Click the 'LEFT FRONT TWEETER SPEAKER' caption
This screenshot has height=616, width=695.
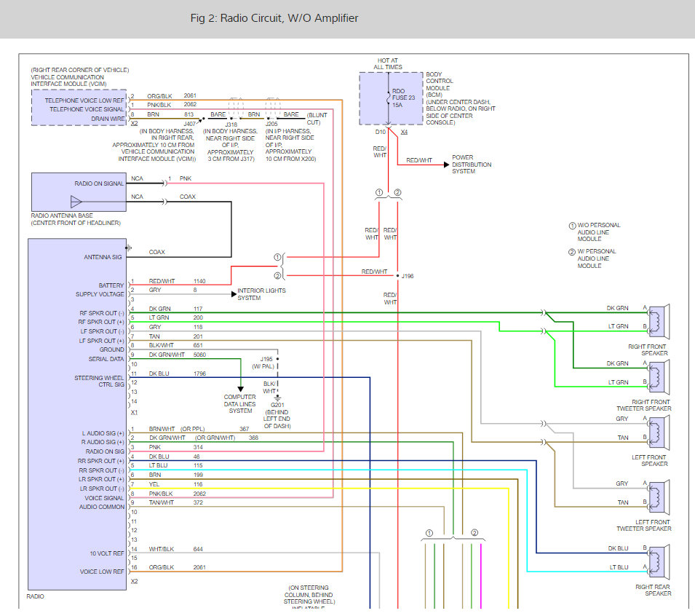click(x=644, y=526)
